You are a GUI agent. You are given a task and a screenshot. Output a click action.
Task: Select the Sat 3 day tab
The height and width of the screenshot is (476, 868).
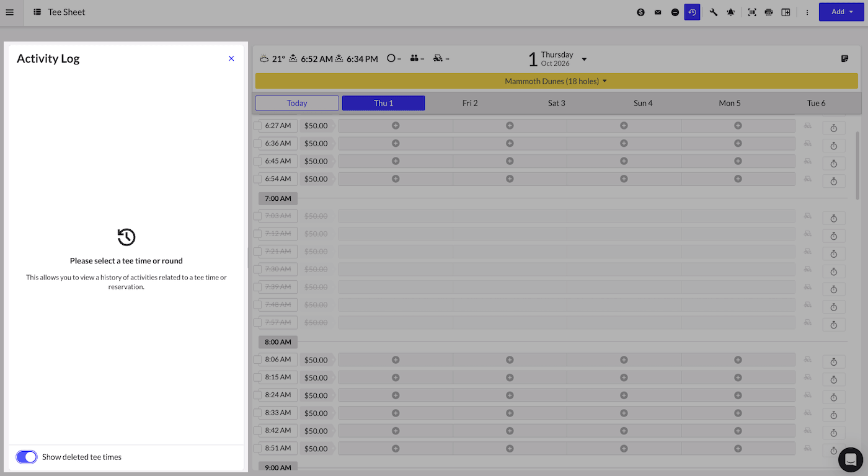[x=556, y=103]
